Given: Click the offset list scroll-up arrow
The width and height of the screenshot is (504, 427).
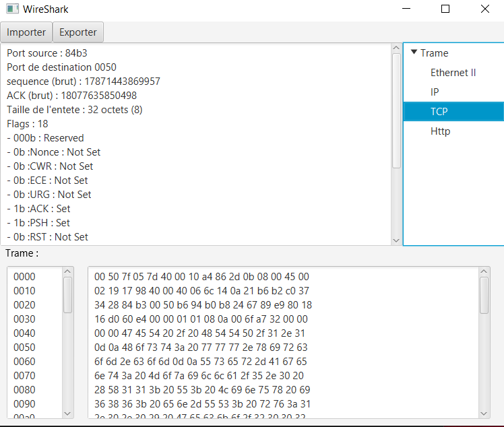Looking at the screenshot, I should pyautogui.click(x=67, y=271).
